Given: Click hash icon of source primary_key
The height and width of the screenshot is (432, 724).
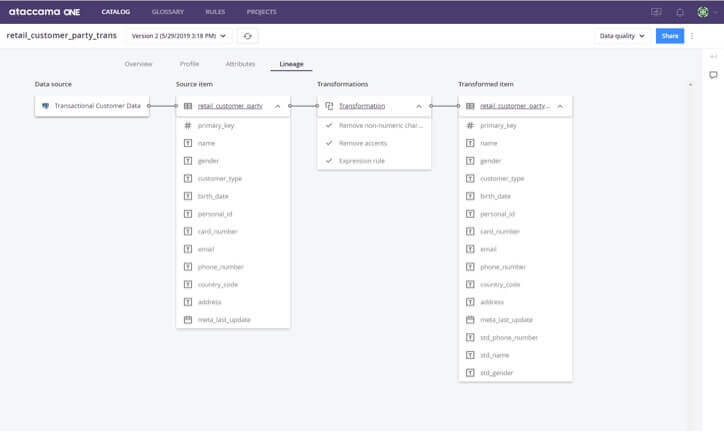Looking at the screenshot, I should tap(188, 126).
